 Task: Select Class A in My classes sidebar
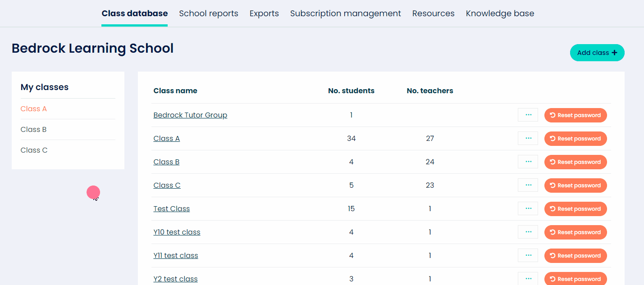[34, 109]
